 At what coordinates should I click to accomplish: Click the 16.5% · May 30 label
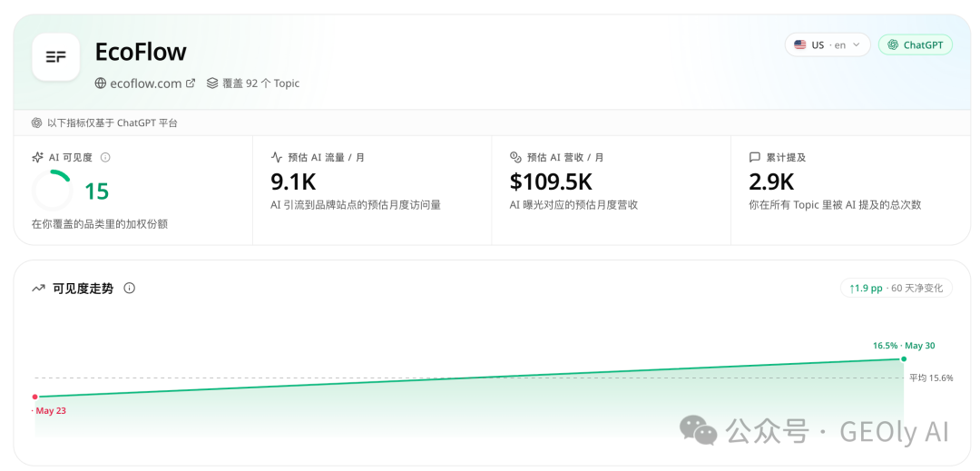coord(904,346)
